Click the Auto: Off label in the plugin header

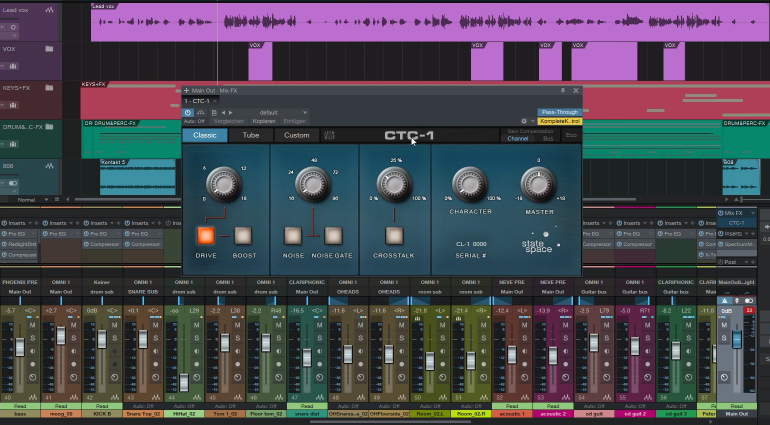pos(194,121)
